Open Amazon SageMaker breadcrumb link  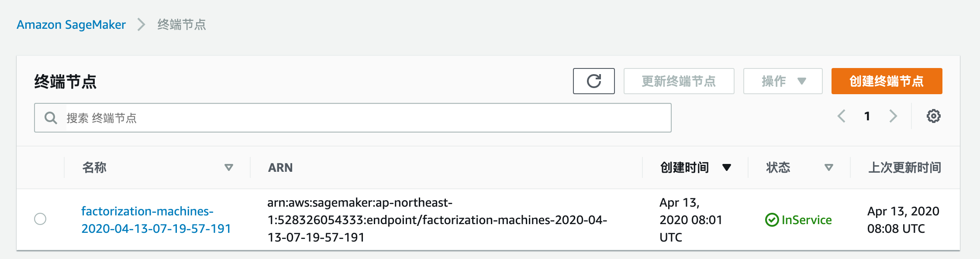[71, 24]
